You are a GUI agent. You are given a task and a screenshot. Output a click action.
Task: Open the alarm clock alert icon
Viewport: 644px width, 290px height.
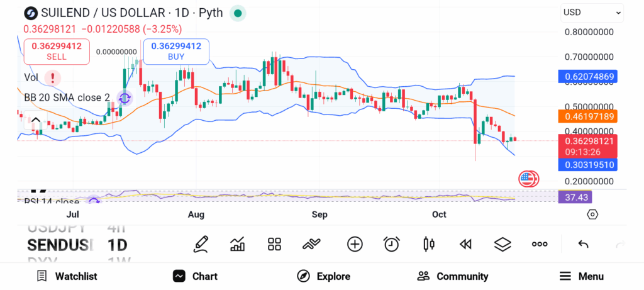click(x=392, y=244)
